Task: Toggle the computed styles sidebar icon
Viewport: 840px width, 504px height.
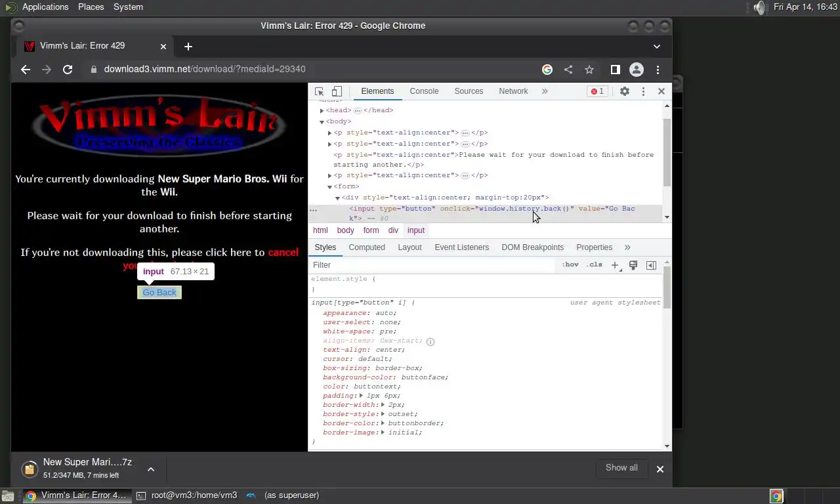Action: coord(651,265)
